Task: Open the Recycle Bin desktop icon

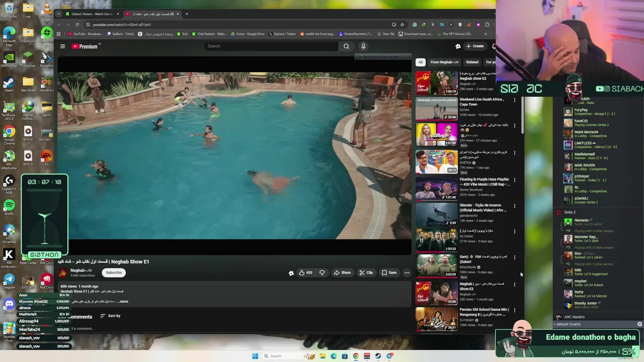Action: click(9, 10)
